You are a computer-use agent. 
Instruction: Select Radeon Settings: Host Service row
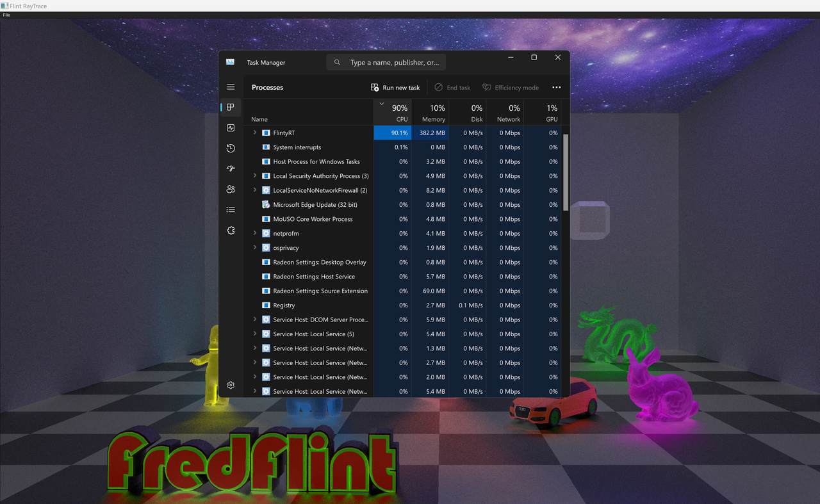(404, 277)
